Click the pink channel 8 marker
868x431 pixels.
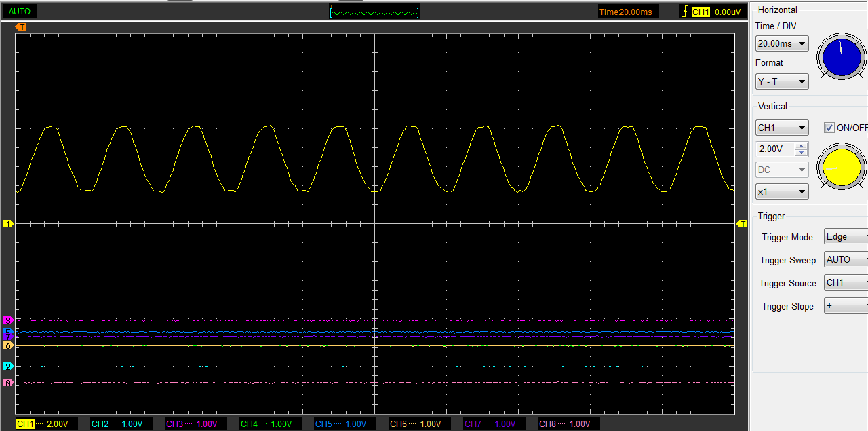(x=8, y=383)
